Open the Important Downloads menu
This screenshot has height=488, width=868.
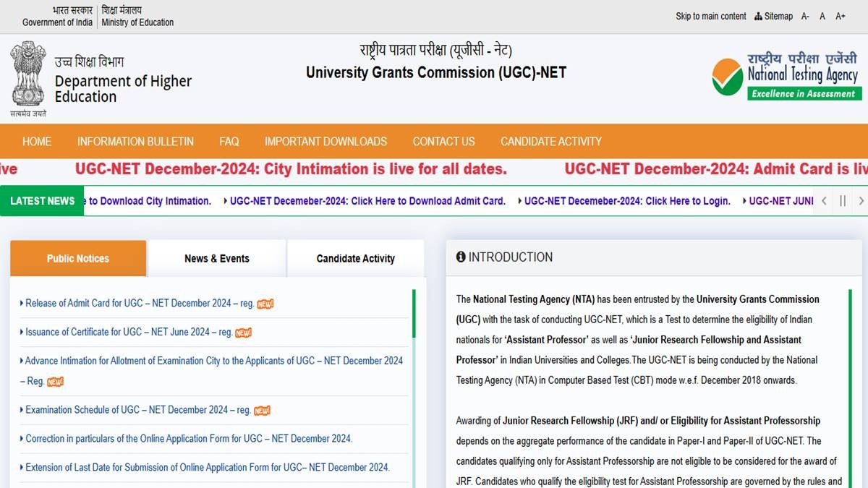[325, 142]
